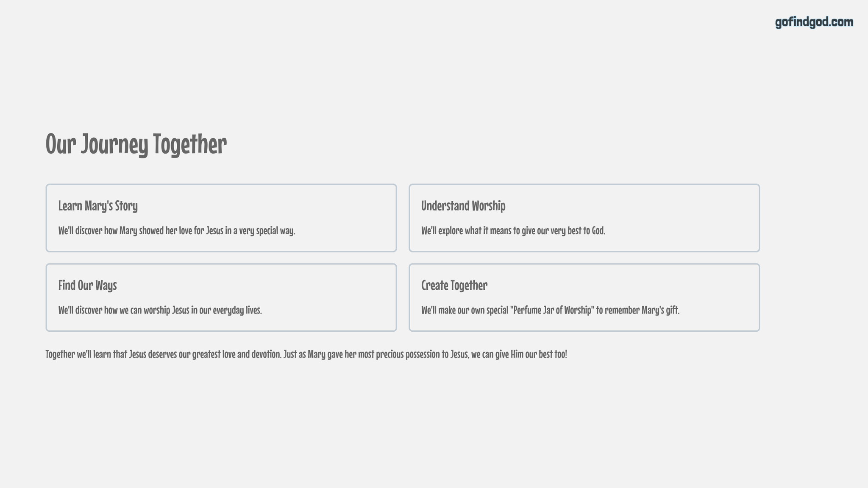Select the 'Our Journey Together' heading
This screenshot has width=868, height=488.
136,144
